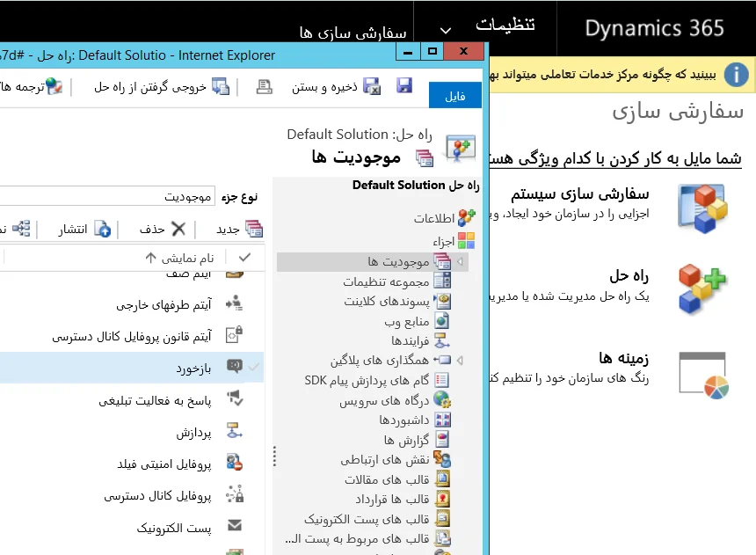Click the blue info icon in yellow banner
Screen dimensions: 756x555
click(x=736, y=76)
